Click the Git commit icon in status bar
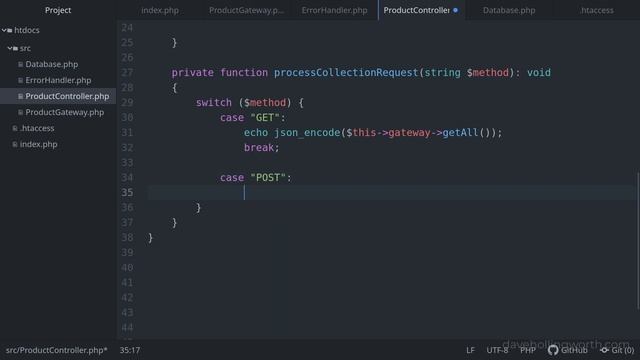 [x=604, y=350]
